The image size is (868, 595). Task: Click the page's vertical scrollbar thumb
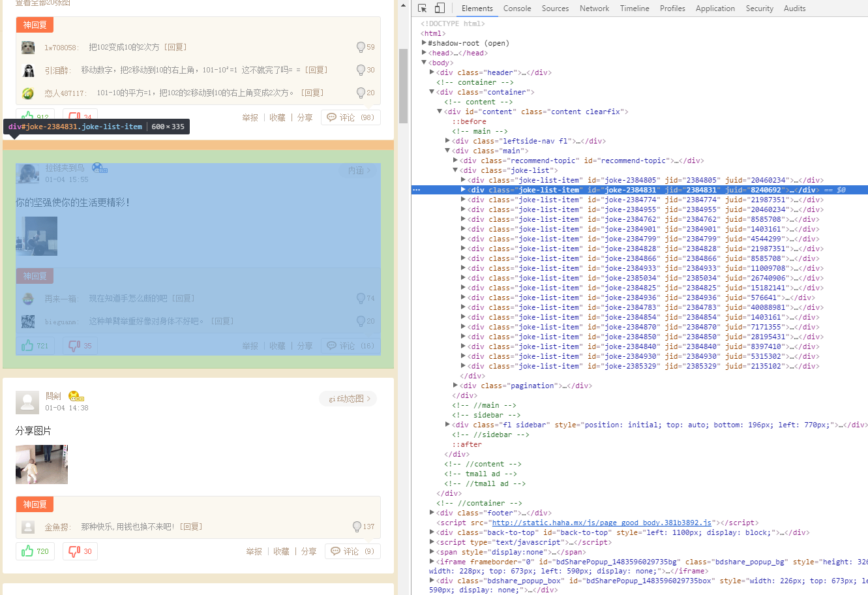[x=403, y=85]
